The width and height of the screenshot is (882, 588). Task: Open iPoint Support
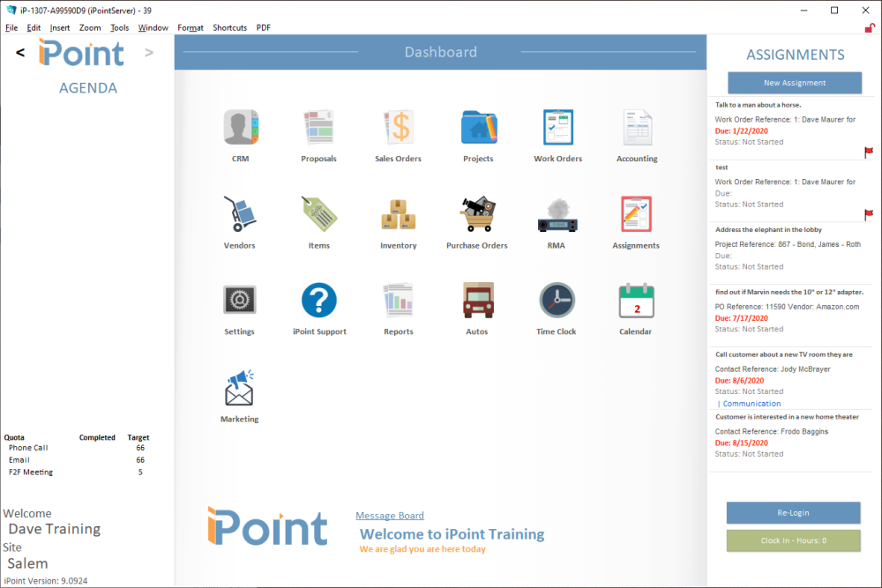tap(318, 300)
